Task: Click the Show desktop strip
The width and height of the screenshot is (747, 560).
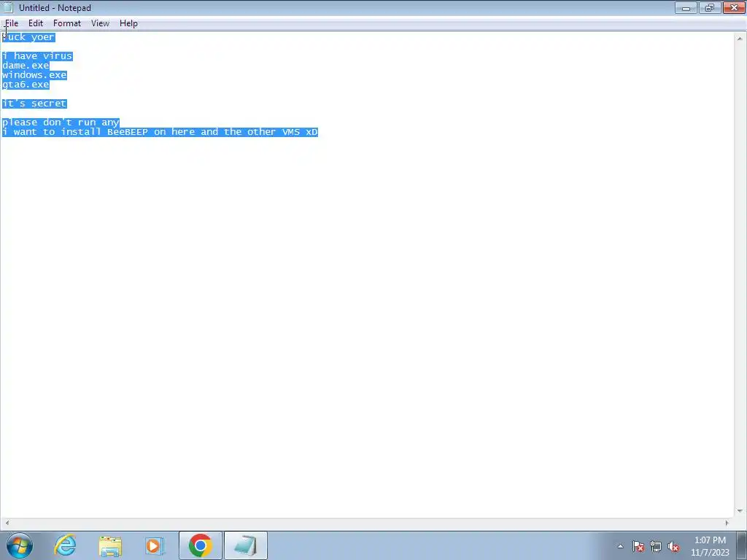Action: (x=742, y=545)
